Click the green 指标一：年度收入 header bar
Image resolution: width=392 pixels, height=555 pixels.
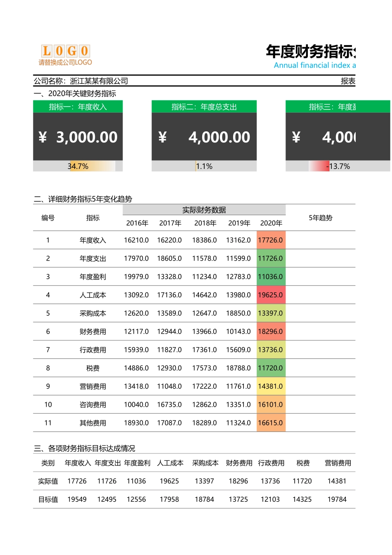(x=78, y=106)
